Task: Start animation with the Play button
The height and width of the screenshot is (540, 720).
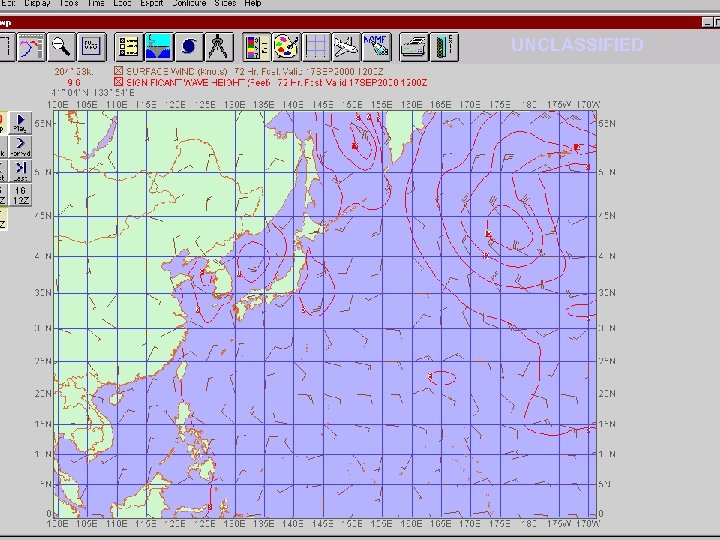Action: pyautogui.click(x=20, y=123)
